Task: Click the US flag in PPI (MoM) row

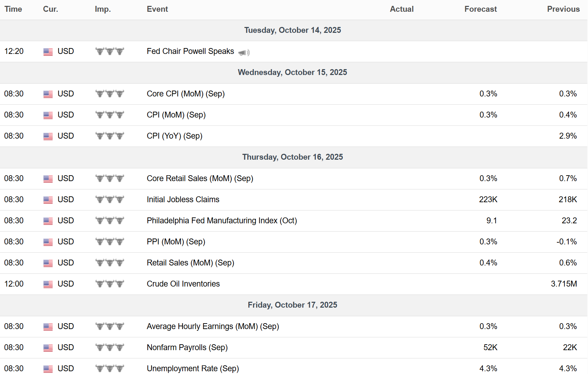Action: coord(48,242)
